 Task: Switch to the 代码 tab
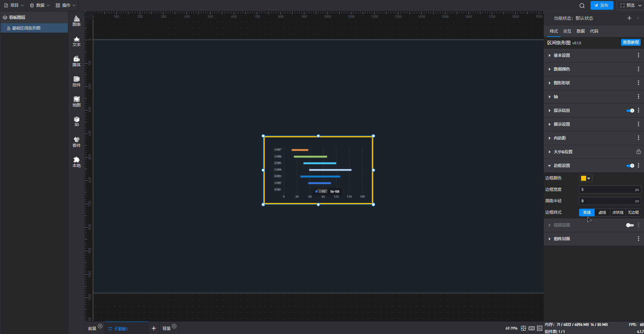pyautogui.click(x=594, y=31)
